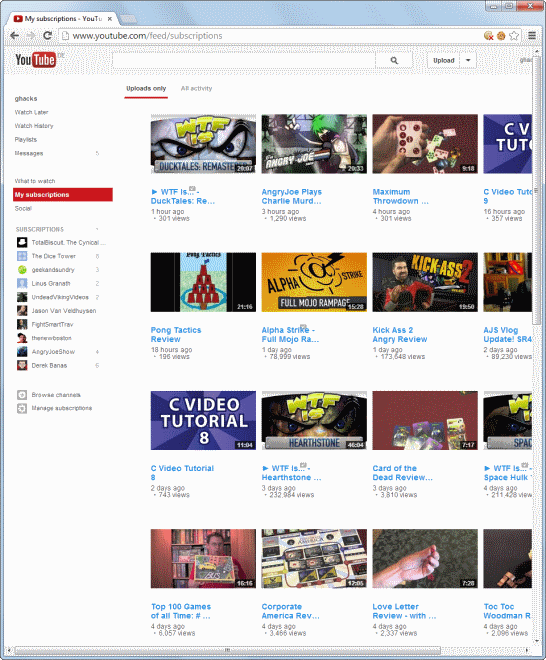Open What to watch

click(35, 181)
